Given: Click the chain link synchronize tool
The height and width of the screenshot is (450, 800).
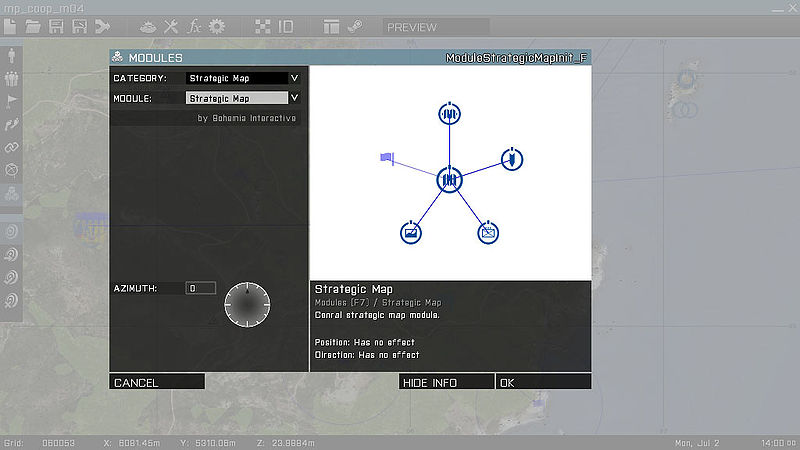Looking at the screenshot, I should coord(12,147).
